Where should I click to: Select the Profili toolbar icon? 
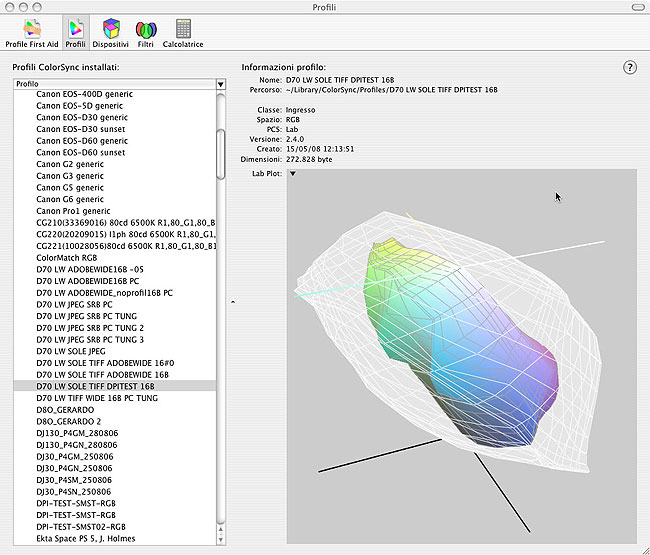click(x=75, y=33)
